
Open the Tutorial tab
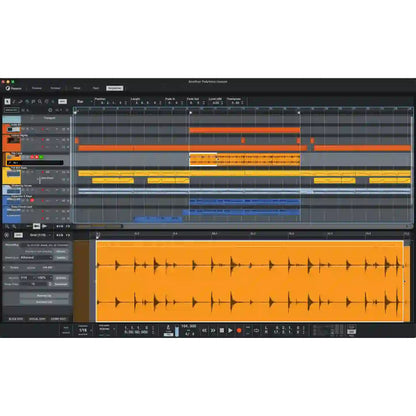click(55, 88)
